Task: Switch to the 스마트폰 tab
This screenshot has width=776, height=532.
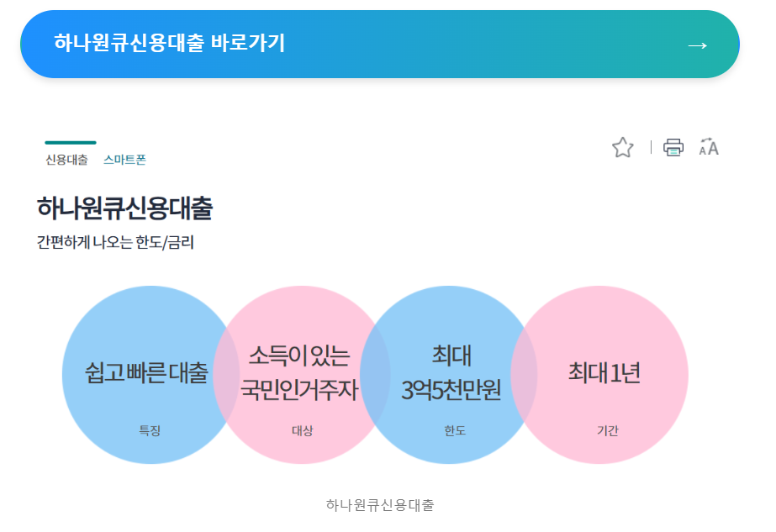Action: click(125, 158)
